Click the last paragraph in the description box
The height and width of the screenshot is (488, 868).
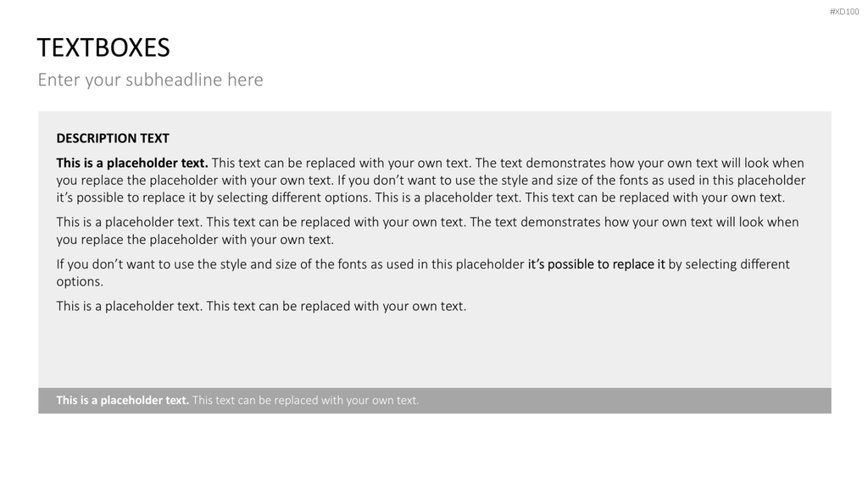pos(261,307)
